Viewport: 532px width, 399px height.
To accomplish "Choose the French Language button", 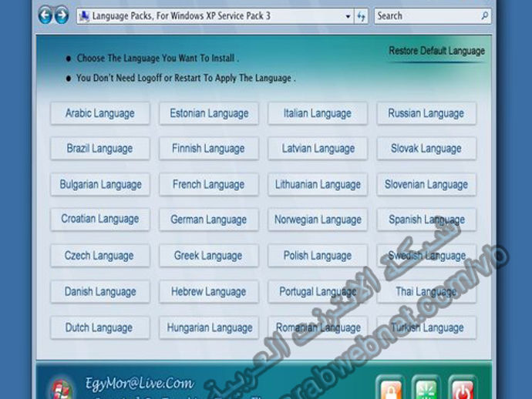I will pos(209,184).
